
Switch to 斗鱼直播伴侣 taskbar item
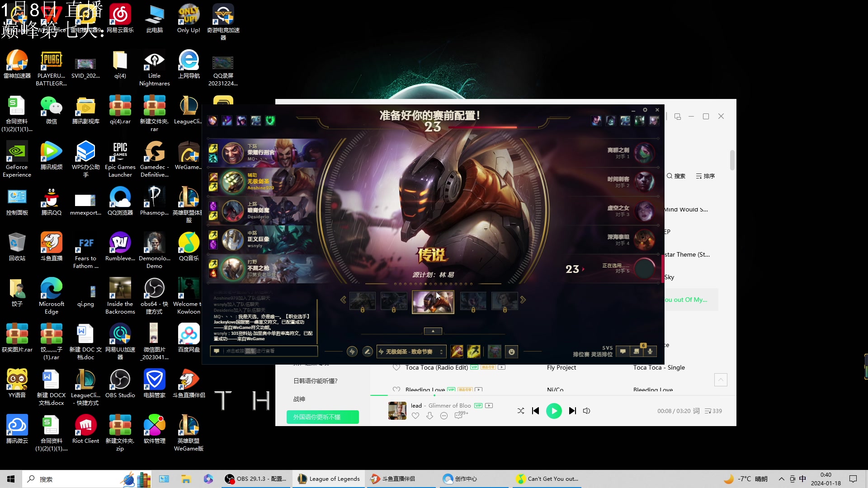(401, 479)
